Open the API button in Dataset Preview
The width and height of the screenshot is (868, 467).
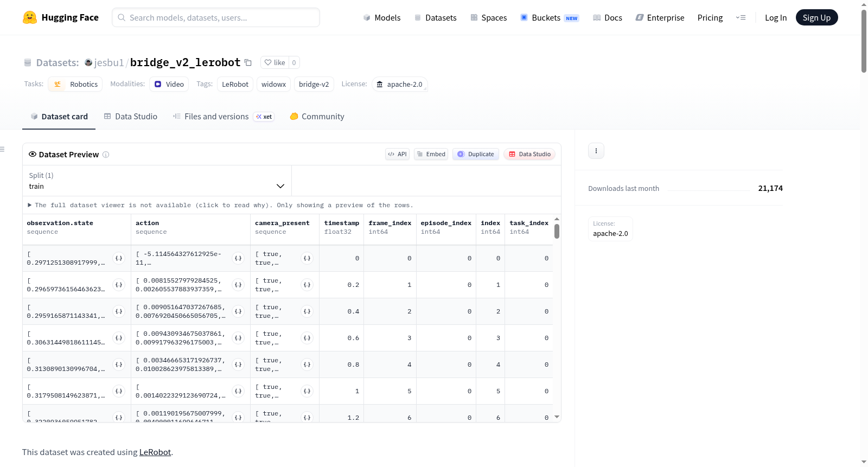click(397, 154)
